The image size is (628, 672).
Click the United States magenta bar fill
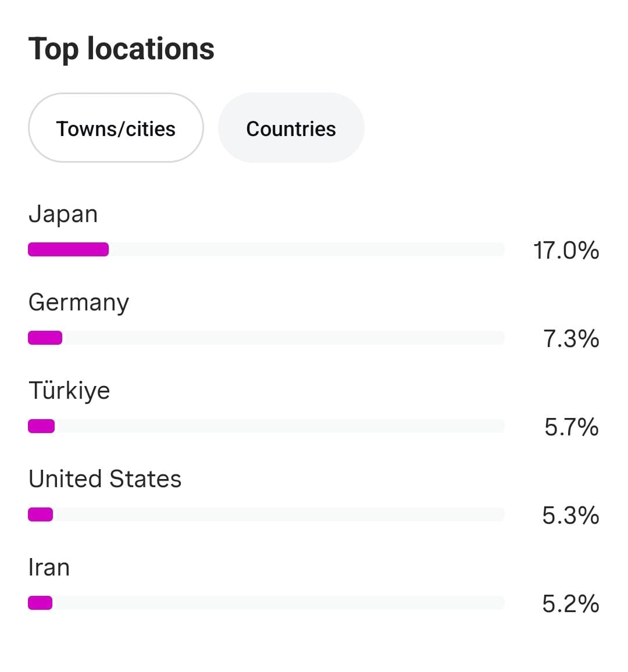point(41,514)
